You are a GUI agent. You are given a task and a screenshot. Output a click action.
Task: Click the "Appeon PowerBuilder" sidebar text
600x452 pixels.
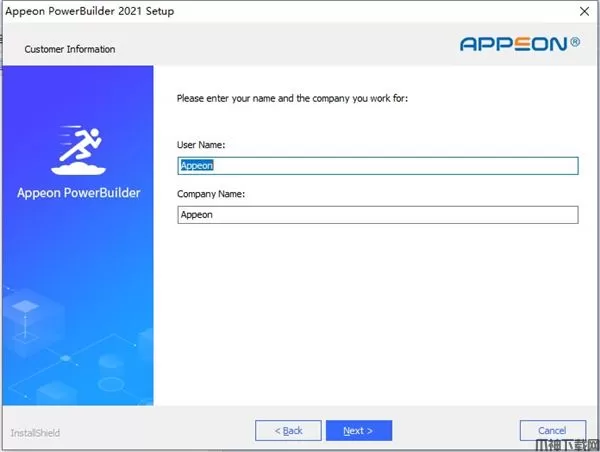pyautogui.click(x=78, y=193)
